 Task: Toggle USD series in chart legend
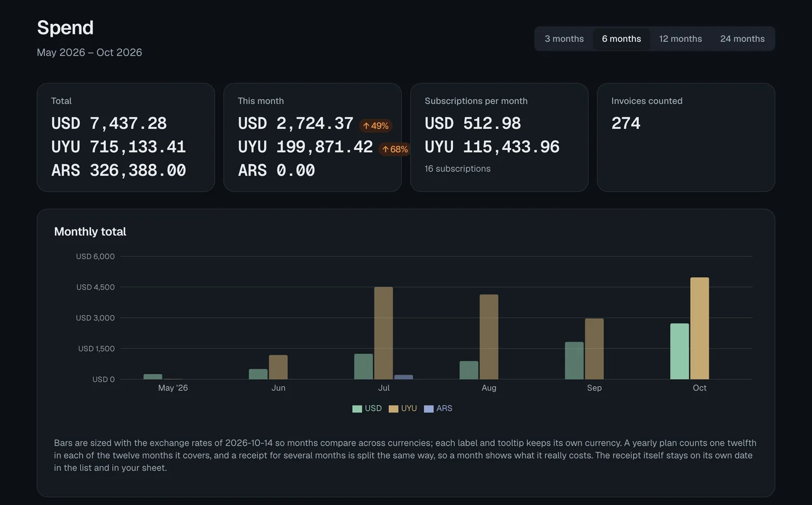367,409
